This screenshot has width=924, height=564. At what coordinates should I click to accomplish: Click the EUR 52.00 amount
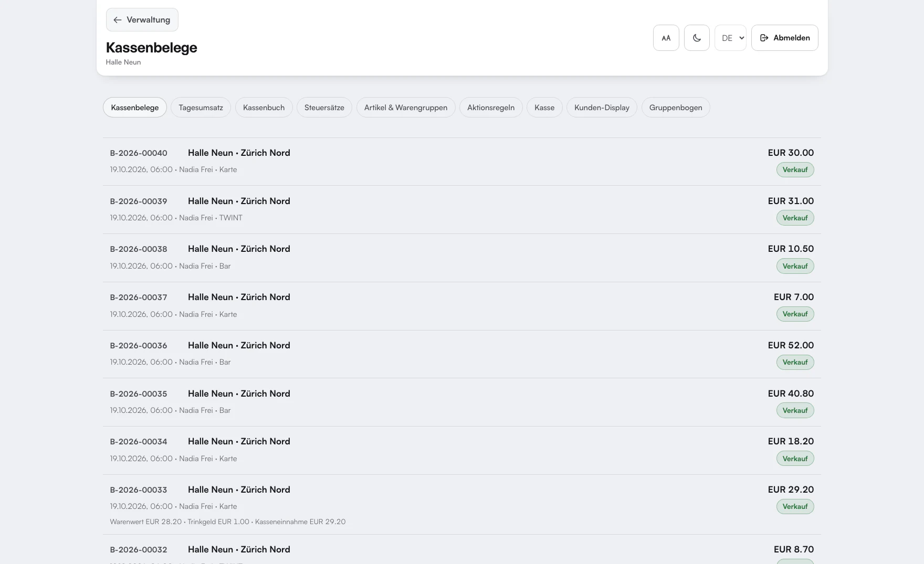[x=791, y=345]
